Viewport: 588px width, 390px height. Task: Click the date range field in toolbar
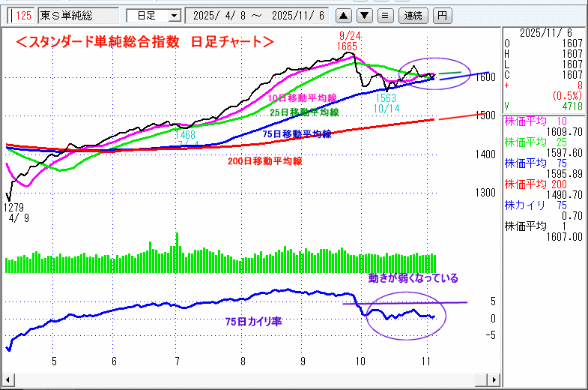point(257,15)
